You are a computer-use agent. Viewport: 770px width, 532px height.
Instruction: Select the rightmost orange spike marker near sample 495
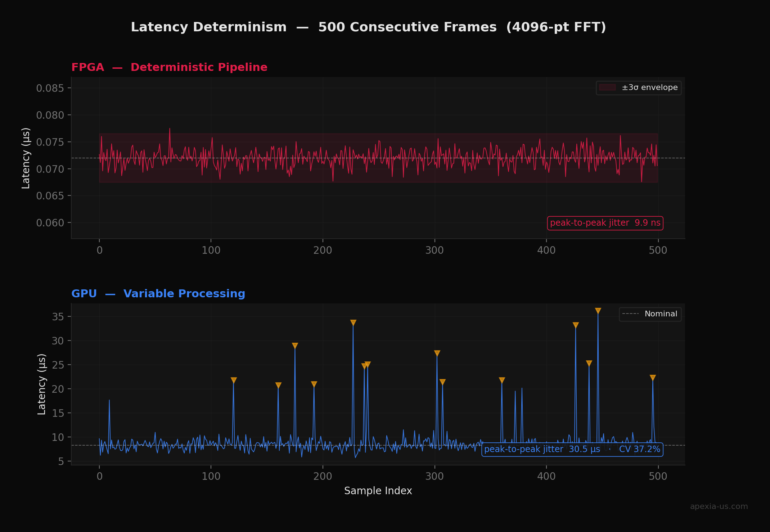[653, 377]
